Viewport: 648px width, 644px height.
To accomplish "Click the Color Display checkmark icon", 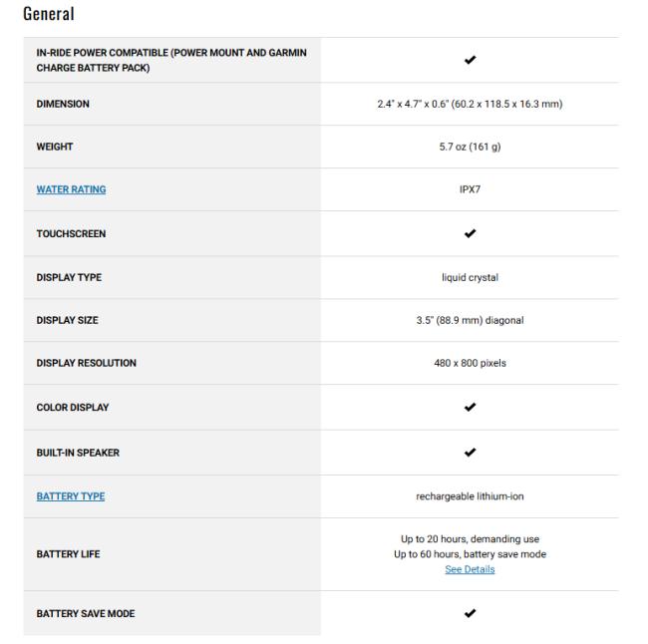I will point(470,407).
